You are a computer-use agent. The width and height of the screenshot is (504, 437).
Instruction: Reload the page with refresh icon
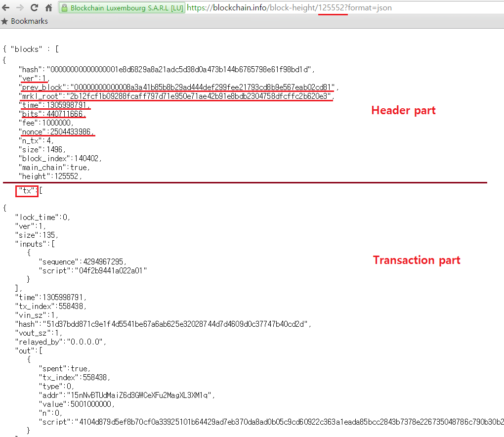pos(35,8)
